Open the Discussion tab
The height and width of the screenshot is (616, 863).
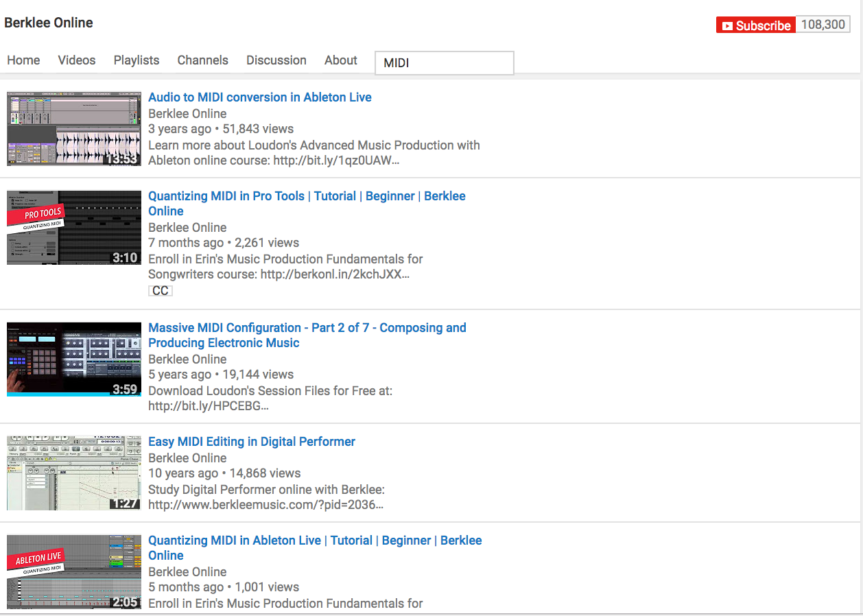(x=276, y=60)
